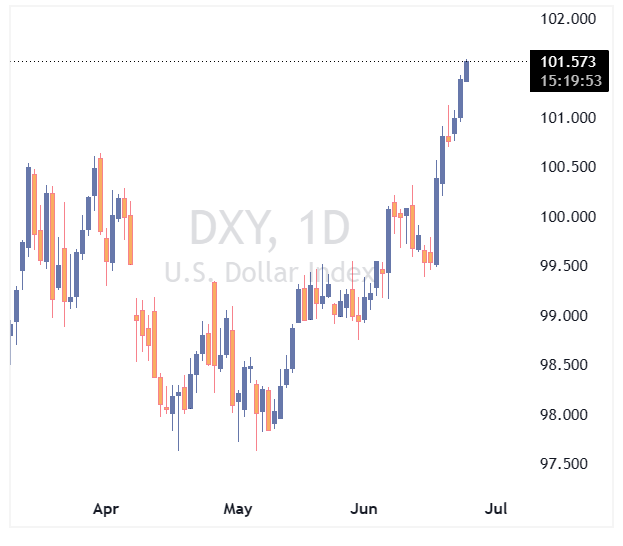This screenshot has width=623, height=546.
Task: Click the dotted horizontal current price line
Action: pos(269,62)
